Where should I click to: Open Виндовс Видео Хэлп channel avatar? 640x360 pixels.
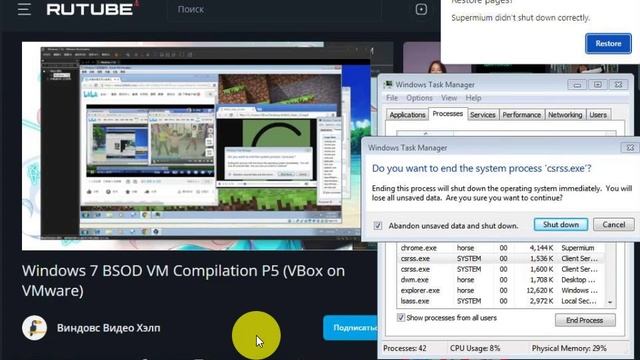pos(34,328)
